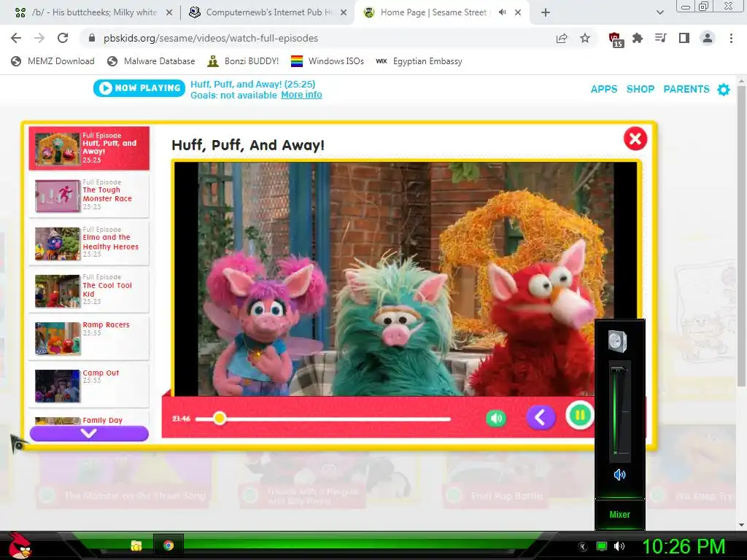This screenshot has height=560, width=747.
Task: Click the taskbar volume speaker icon
Action: 619,547
